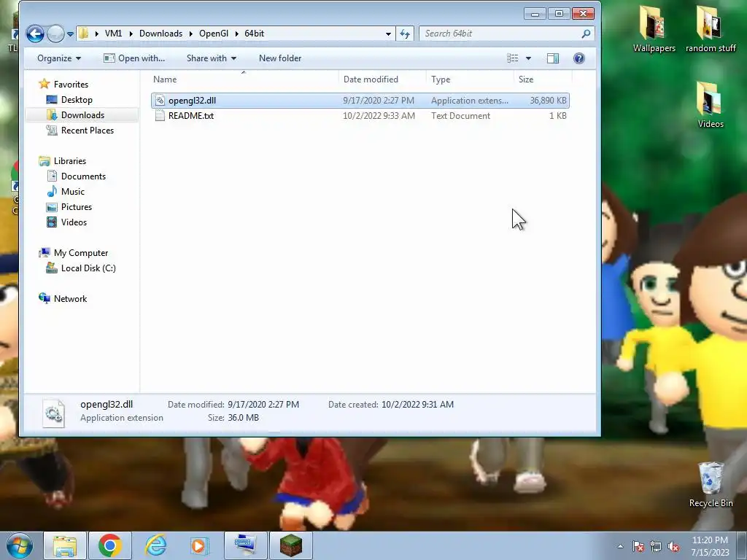Sort by the Size column header
The image size is (747, 560).
click(542, 79)
